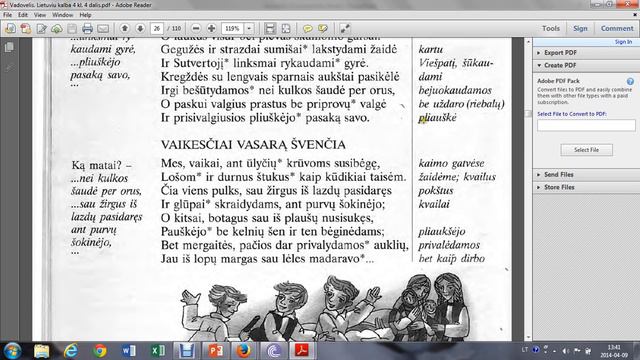
Task: Open the Windows Start menu
Action: pyautogui.click(x=12, y=351)
